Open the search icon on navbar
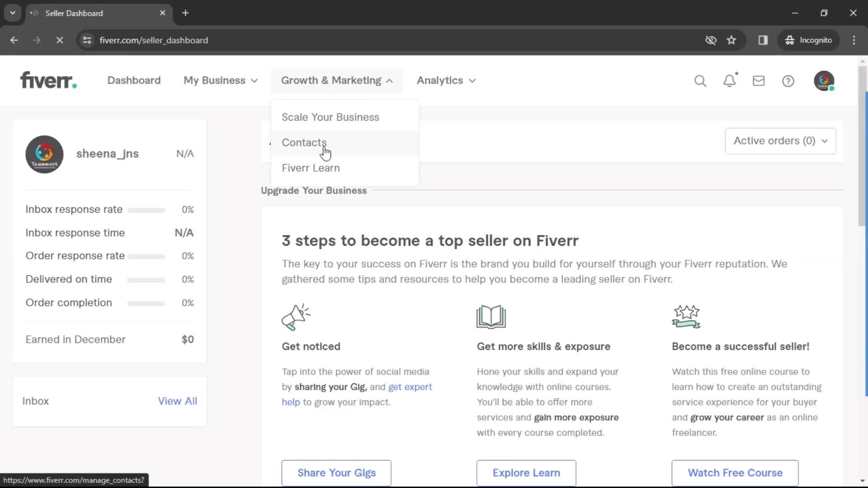The height and width of the screenshot is (488, 868). tap(701, 80)
